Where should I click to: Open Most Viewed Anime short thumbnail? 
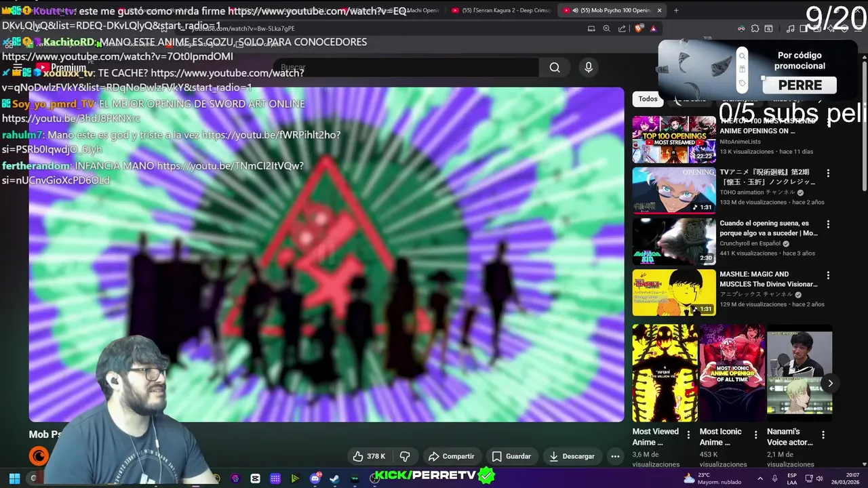(665, 373)
